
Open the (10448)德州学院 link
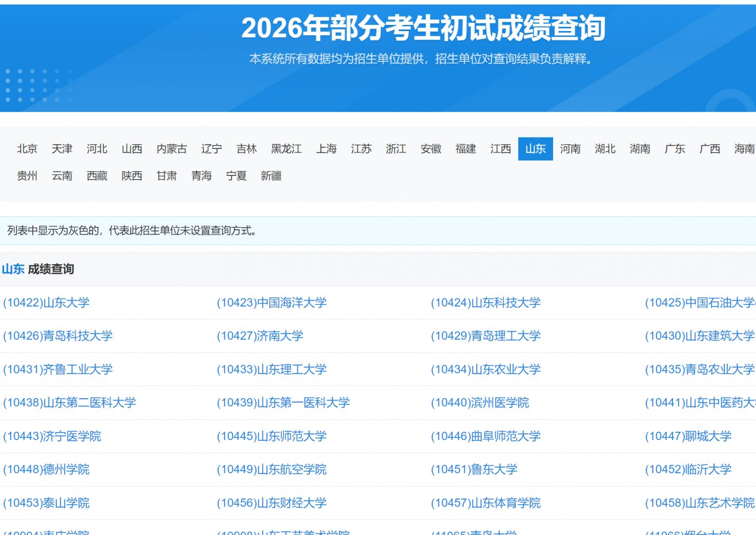pos(46,470)
